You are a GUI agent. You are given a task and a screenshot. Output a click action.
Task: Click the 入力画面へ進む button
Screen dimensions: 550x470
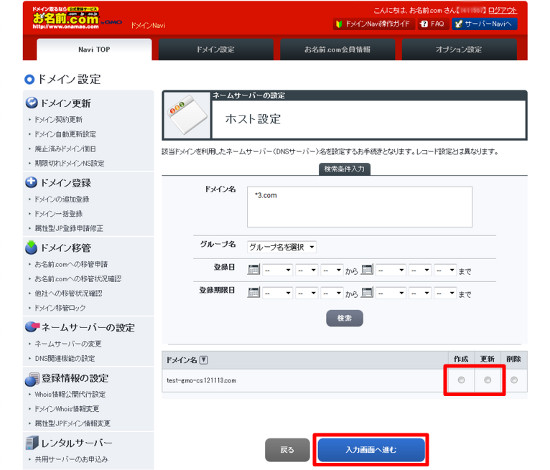(x=371, y=450)
